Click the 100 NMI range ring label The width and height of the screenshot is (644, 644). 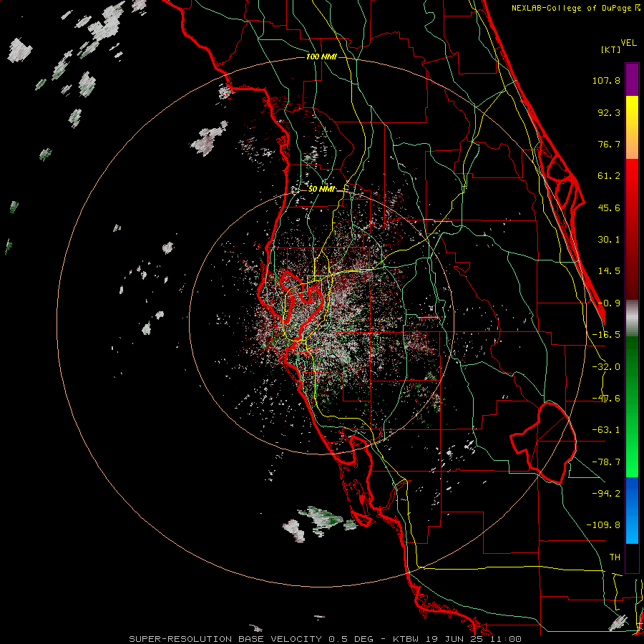click(x=321, y=57)
